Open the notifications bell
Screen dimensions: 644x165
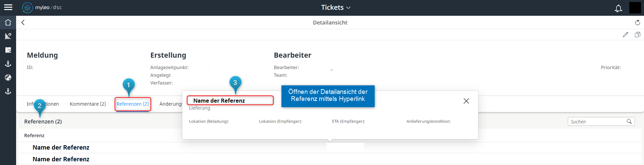click(x=618, y=8)
